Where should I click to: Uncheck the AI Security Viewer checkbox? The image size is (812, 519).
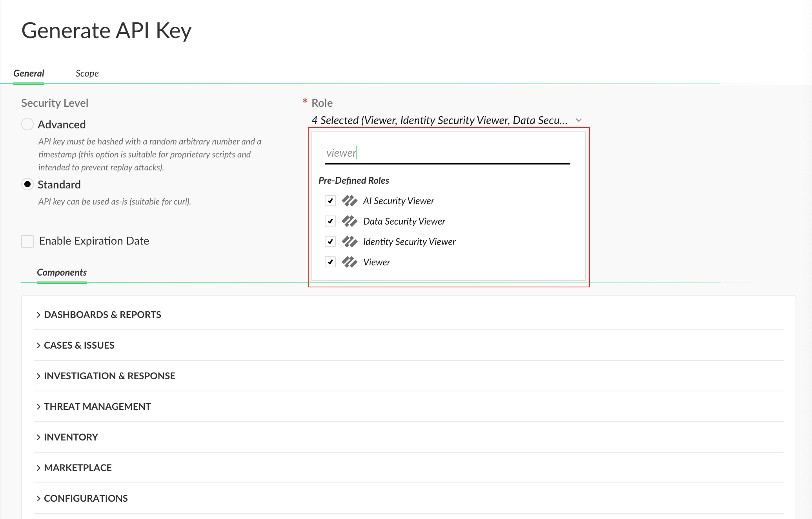pyautogui.click(x=330, y=201)
